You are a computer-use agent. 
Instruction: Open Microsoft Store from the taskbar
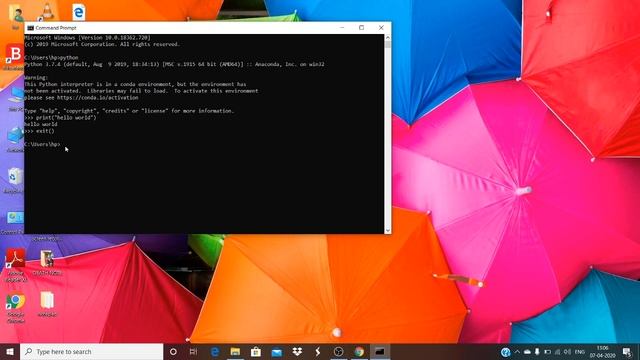coord(256,351)
